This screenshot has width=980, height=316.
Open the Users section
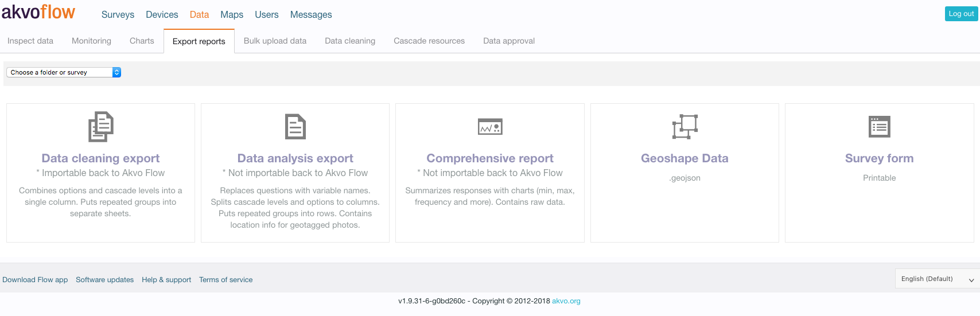(x=267, y=14)
